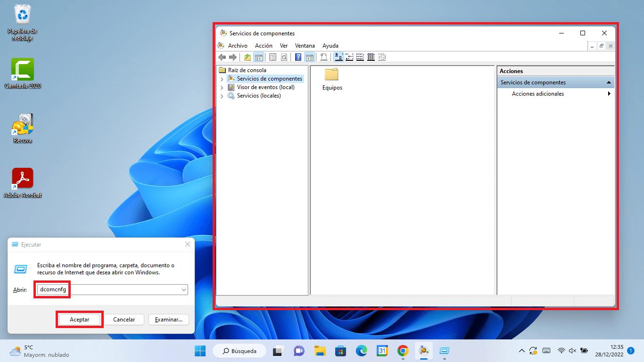Collapse the Servicios de componentes actions section
The image size is (644, 362).
(x=609, y=82)
